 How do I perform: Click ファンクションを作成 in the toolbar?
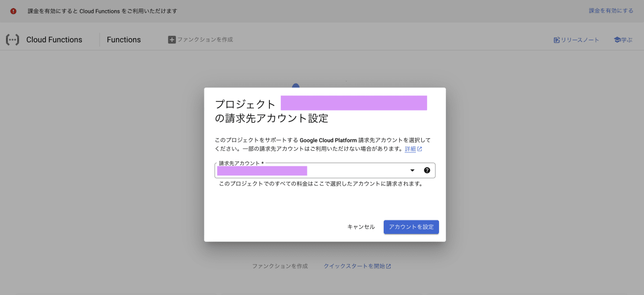[200, 40]
